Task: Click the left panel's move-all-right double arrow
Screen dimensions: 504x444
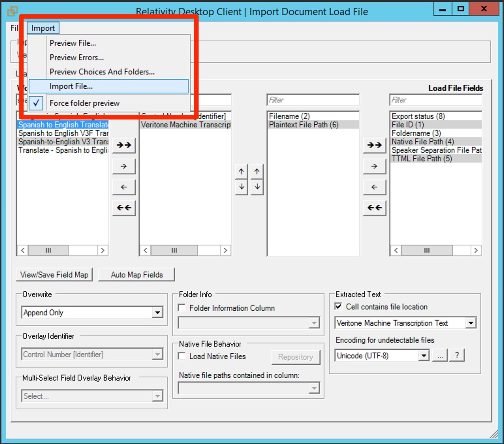Action: click(124, 145)
